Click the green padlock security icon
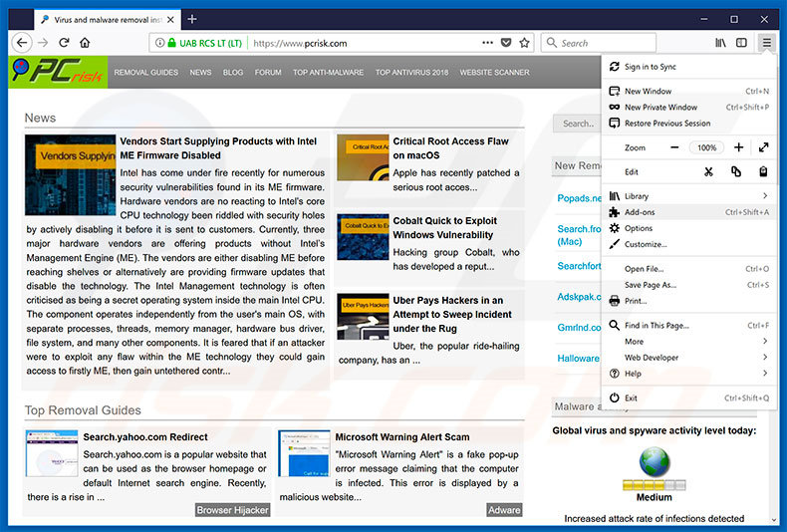Image resolution: width=787 pixels, height=532 pixels. point(171,43)
